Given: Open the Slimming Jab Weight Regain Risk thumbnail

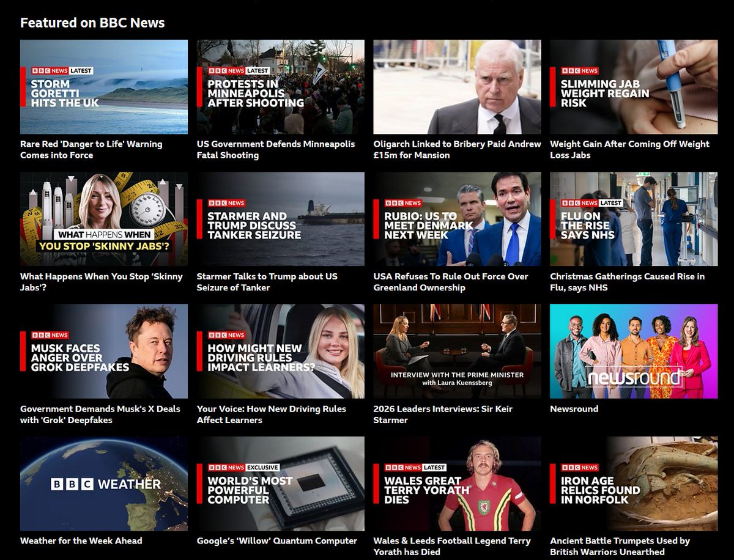Looking at the screenshot, I should (634, 87).
